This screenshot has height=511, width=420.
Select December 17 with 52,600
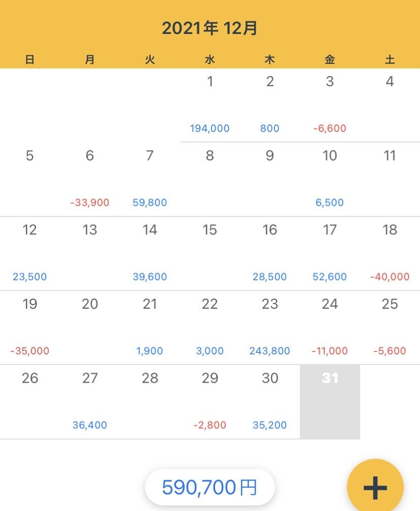click(x=330, y=253)
